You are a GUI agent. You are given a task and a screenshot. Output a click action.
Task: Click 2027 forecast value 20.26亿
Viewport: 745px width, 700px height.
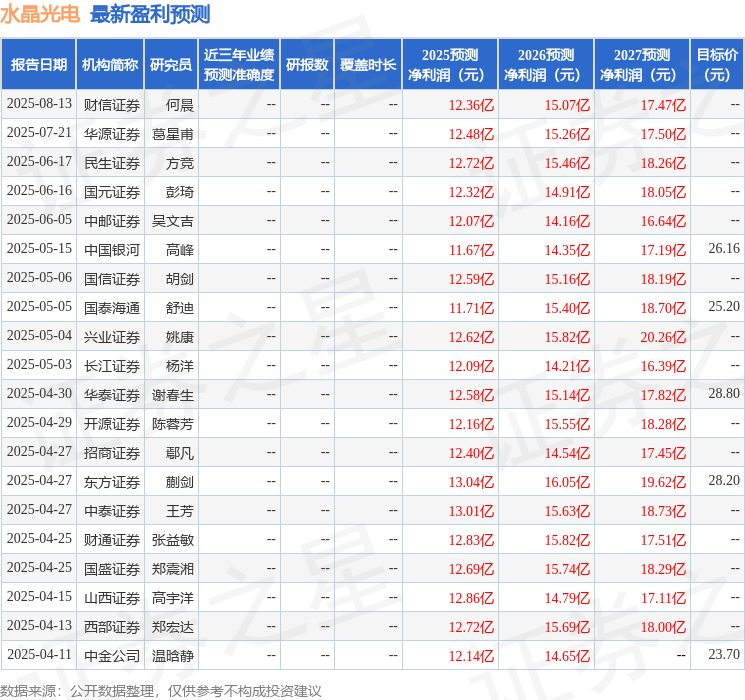(x=663, y=337)
